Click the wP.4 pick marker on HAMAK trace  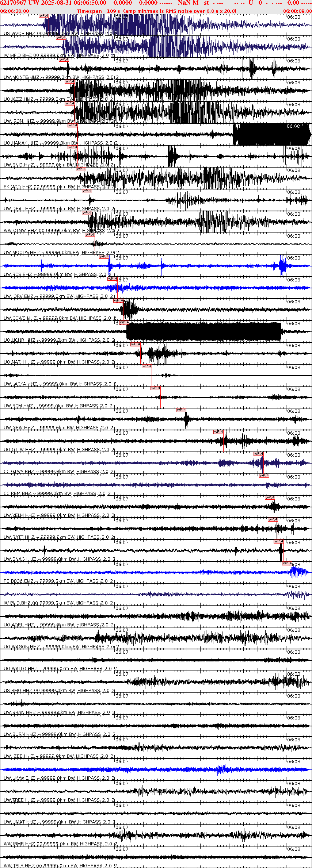point(73,125)
